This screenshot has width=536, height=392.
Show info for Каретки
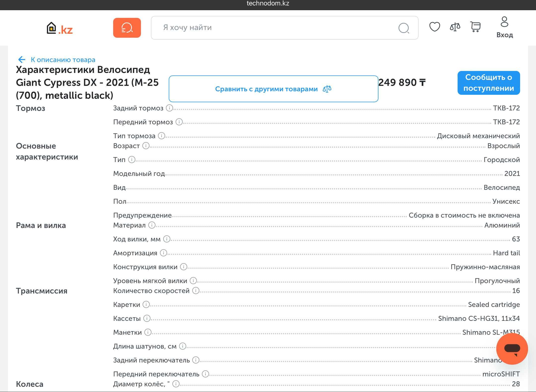pyautogui.click(x=146, y=304)
